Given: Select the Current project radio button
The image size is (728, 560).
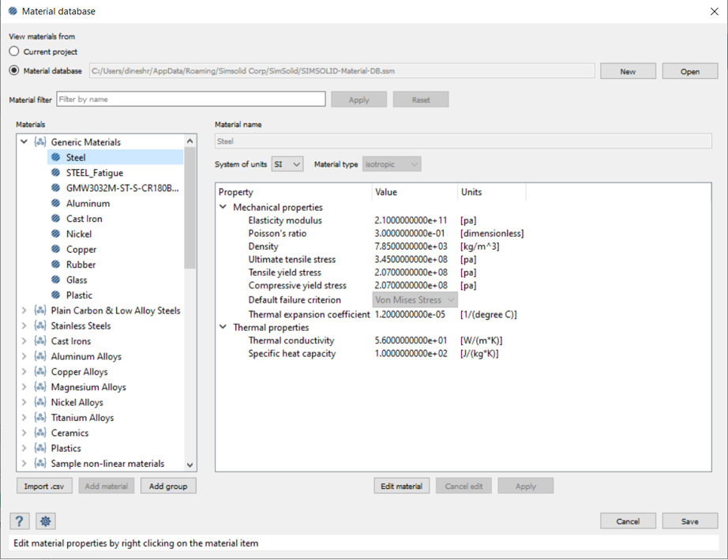Looking at the screenshot, I should tap(14, 52).
